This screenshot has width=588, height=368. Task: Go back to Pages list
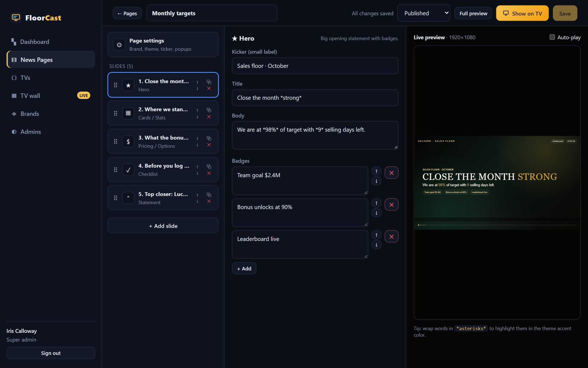click(127, 13)
